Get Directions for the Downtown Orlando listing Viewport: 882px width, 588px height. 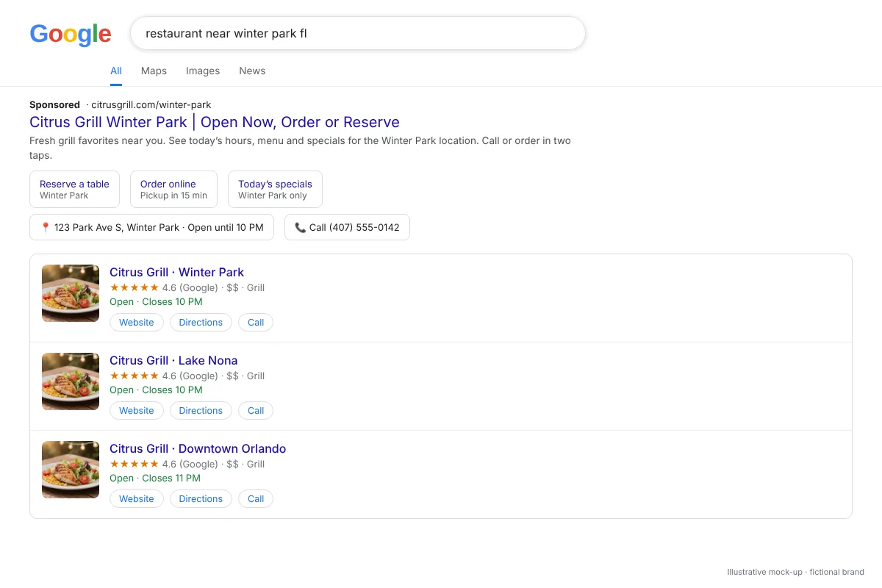[x=201, y=498]
